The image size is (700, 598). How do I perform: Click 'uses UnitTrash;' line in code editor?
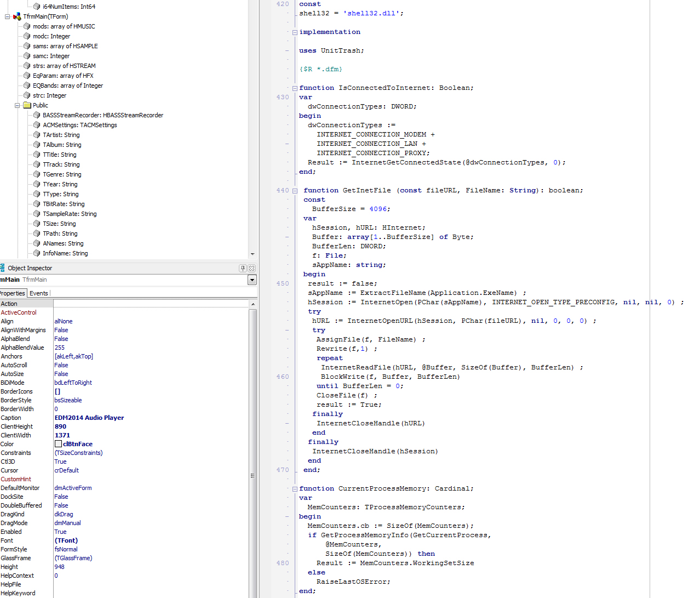pos(331,50)
